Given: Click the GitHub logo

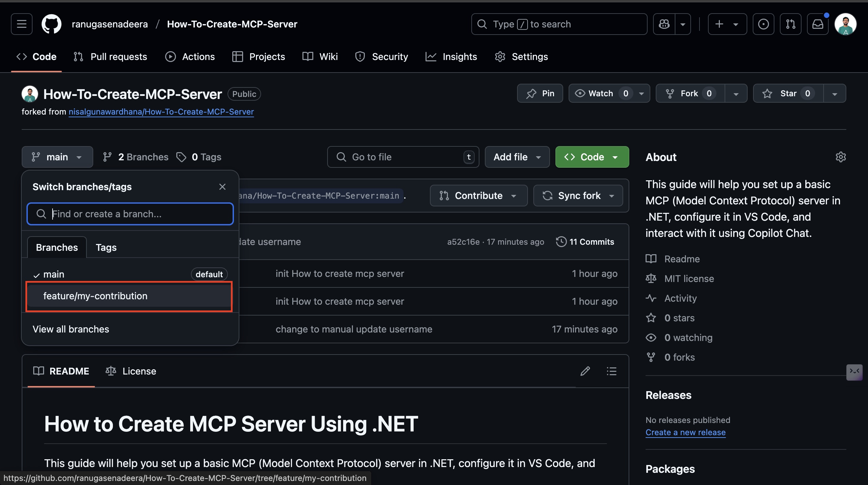Looking at the screenshot, I should [x=51, y=24].
